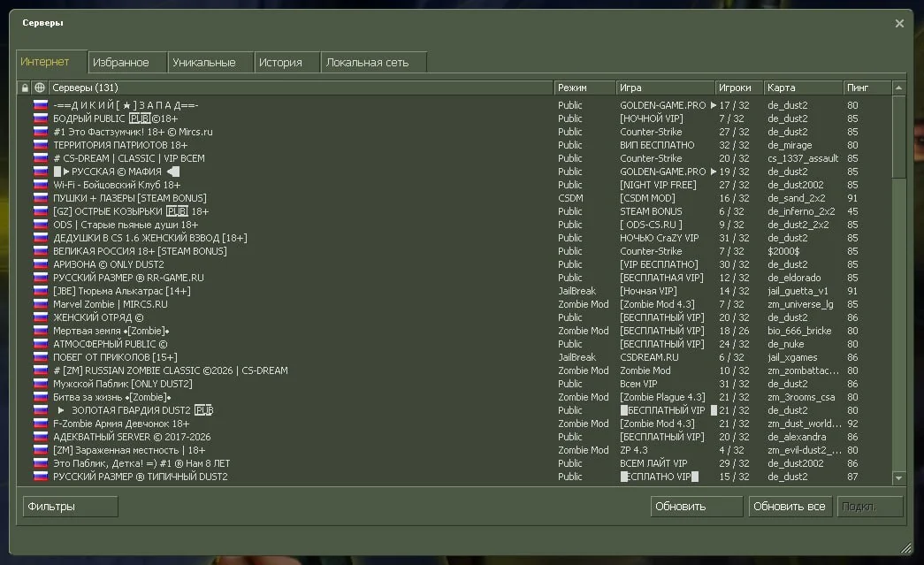Click map cell de_eldorado
This screenshot has width=924, height=565.
794,278
